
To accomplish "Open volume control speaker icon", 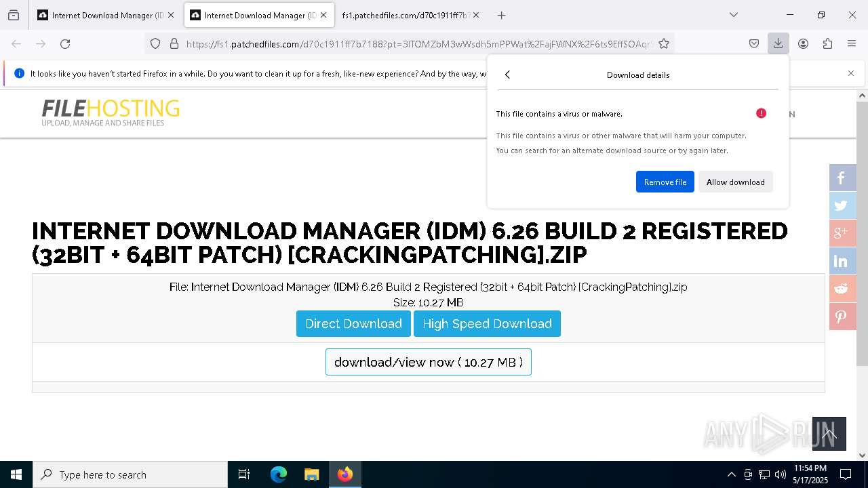I will [x=781, y=474].
